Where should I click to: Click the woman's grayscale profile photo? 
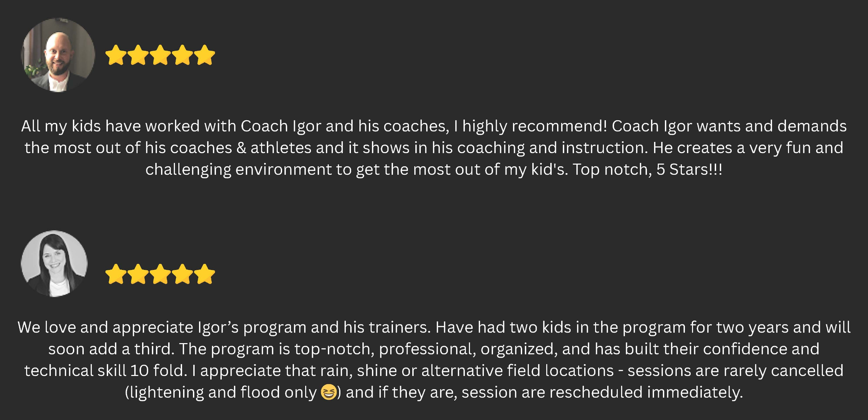pos(54,264)
